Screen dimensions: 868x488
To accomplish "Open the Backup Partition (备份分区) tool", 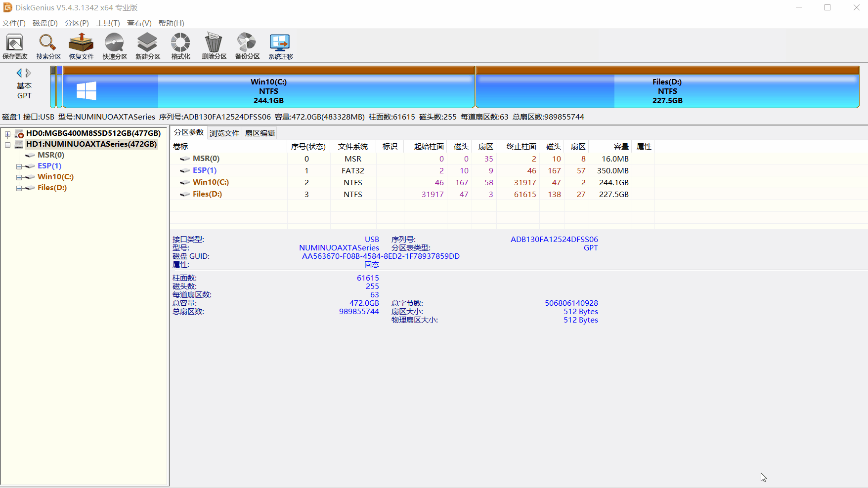I will click(x=247, y=46).
